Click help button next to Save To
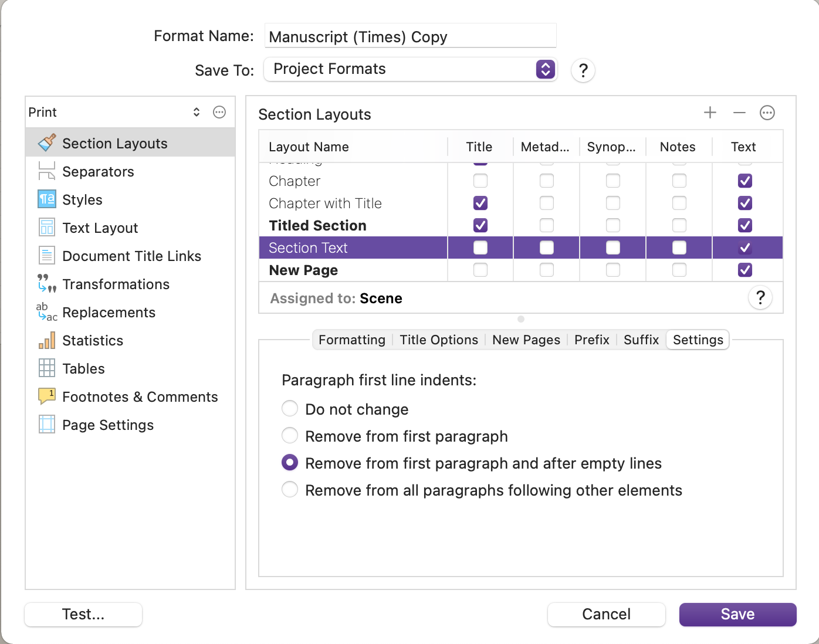 (x=583, y=70)
